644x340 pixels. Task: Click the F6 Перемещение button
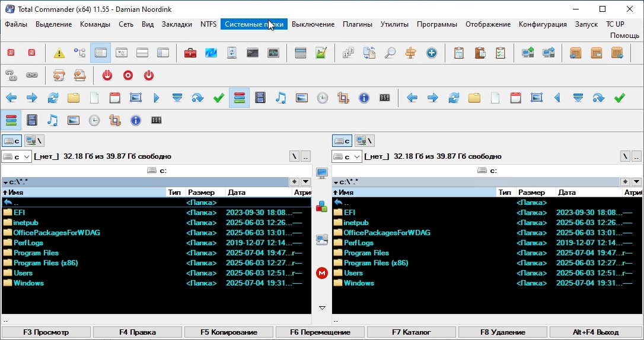[x=320, y=332]
